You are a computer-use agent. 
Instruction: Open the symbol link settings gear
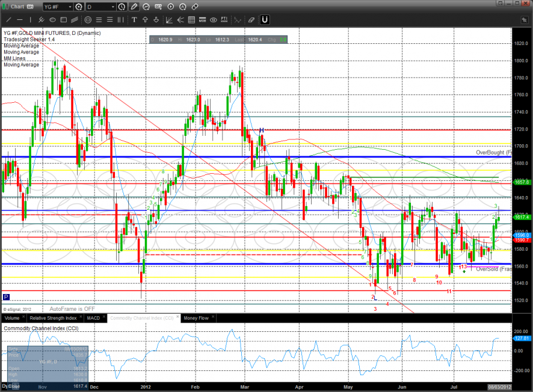click(x=79, y=7)
